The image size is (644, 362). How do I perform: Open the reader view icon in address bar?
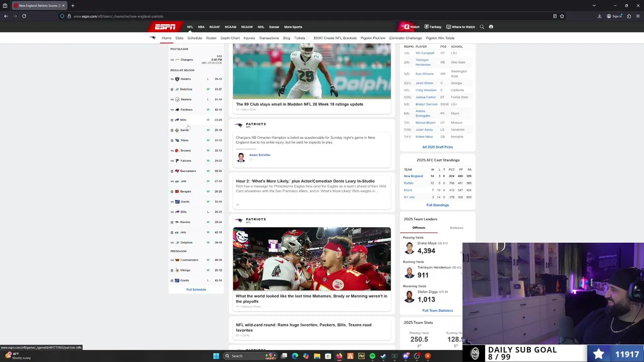555,16
